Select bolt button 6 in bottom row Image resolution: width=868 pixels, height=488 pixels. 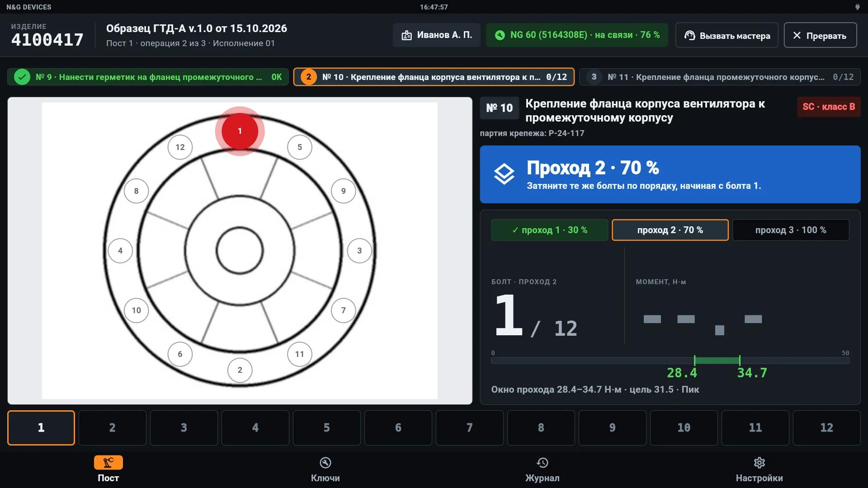pos(398,428)
